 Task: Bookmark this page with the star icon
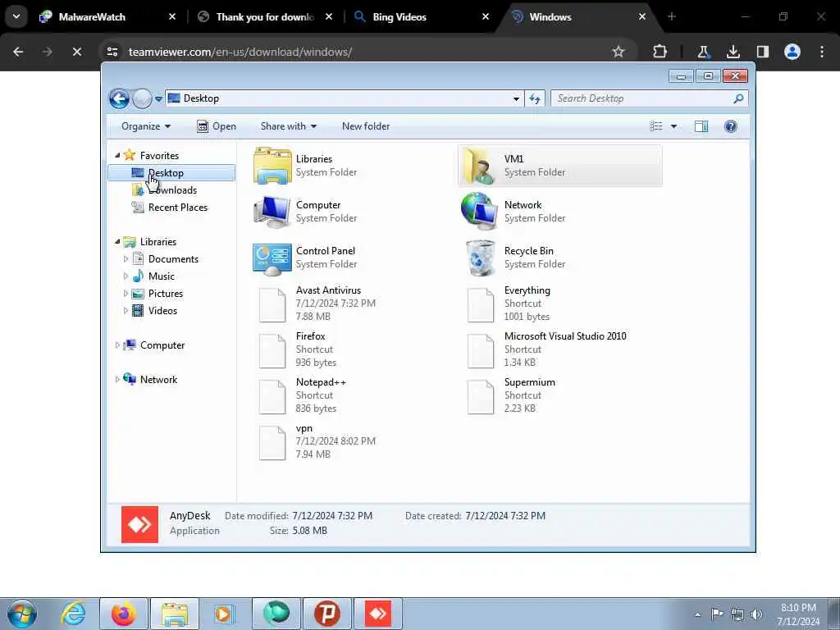coord(619,52)
